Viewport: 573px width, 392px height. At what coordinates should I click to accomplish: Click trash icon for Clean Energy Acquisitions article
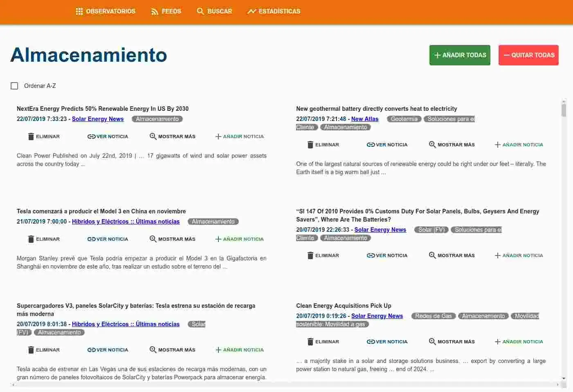click(310, 342)
